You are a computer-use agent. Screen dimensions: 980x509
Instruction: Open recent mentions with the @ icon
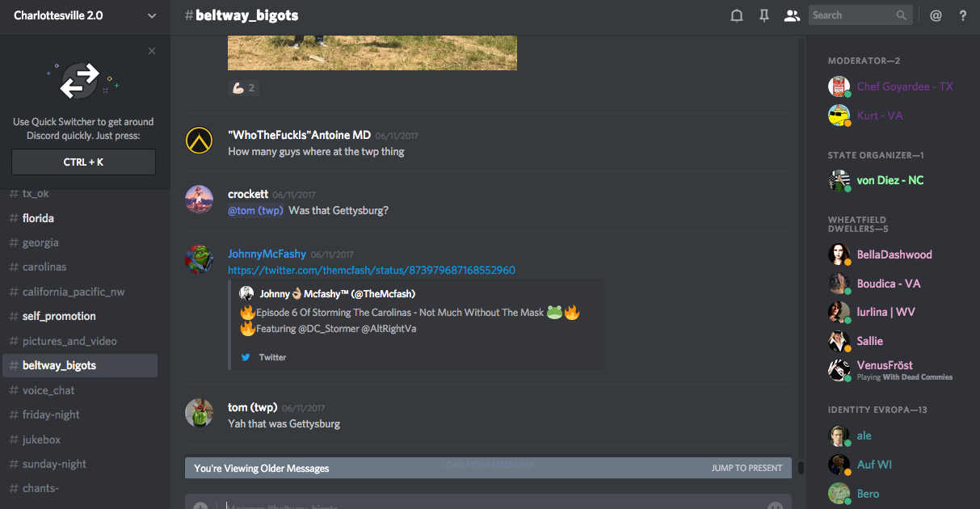pyautogui.click(x=936, y=15)
